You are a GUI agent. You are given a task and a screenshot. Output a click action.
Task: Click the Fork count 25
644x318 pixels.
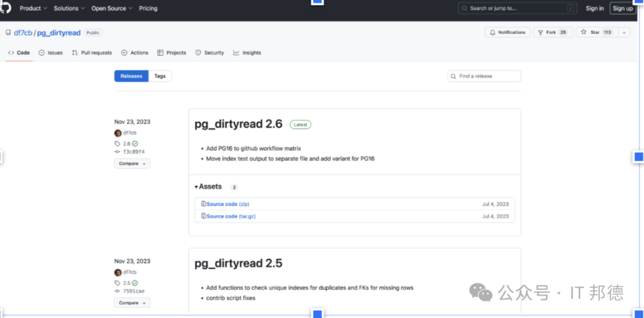tap(563, 32)
